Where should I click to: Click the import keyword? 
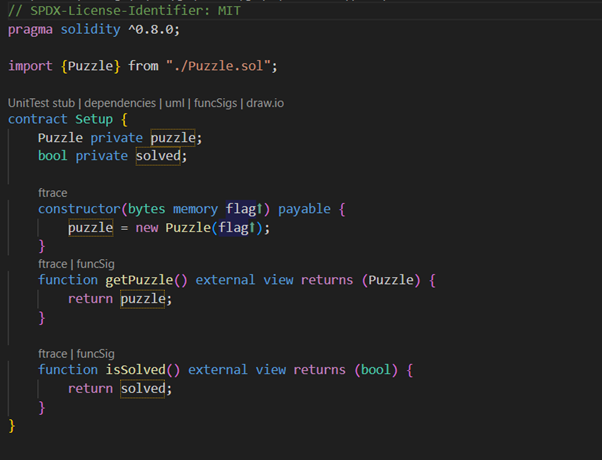click(30, 66)
